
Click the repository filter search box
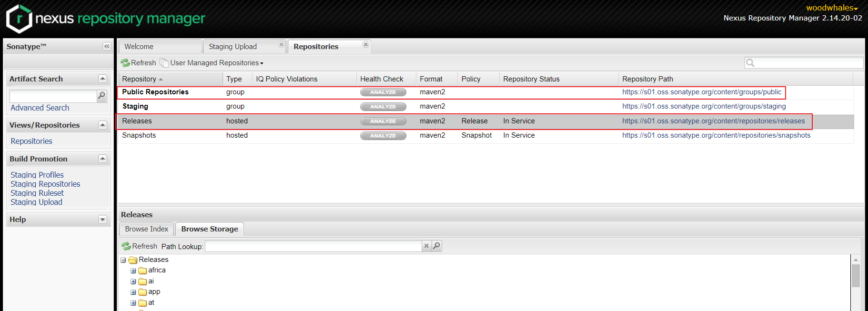point(804,62)
